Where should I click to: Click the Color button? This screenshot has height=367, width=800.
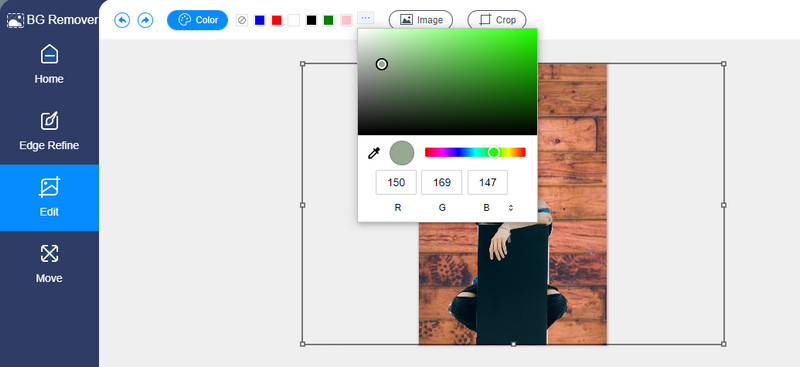click(x=197, y=20)
